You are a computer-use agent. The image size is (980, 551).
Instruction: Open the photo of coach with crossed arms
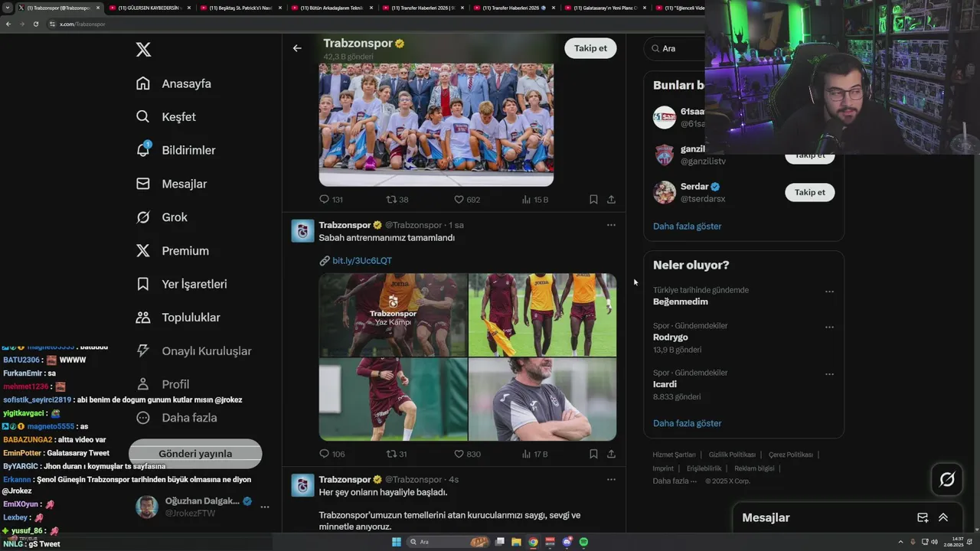(x=542, y=399)
